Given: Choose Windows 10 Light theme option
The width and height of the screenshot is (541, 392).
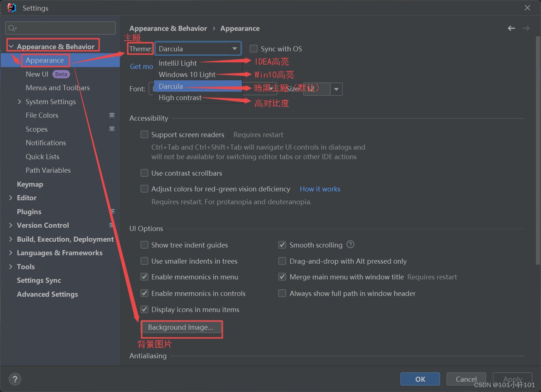Looking at the screenshot, I should tap(198, 74).
